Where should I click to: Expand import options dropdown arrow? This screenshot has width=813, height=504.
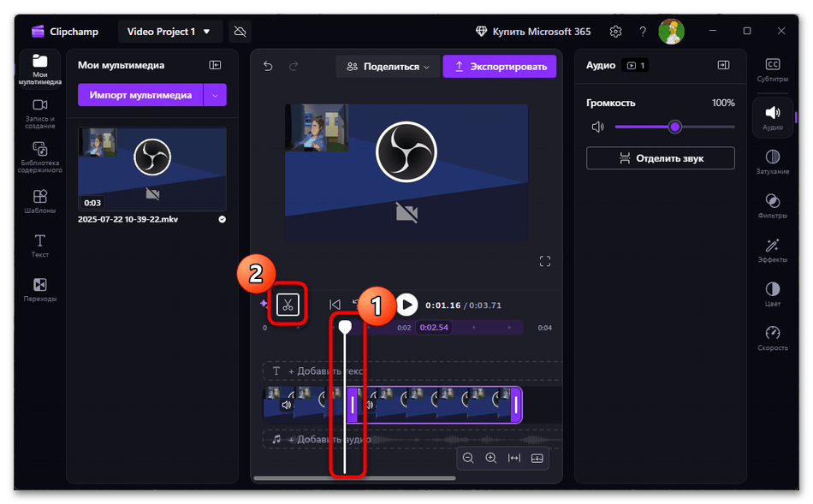coord(215,95)
